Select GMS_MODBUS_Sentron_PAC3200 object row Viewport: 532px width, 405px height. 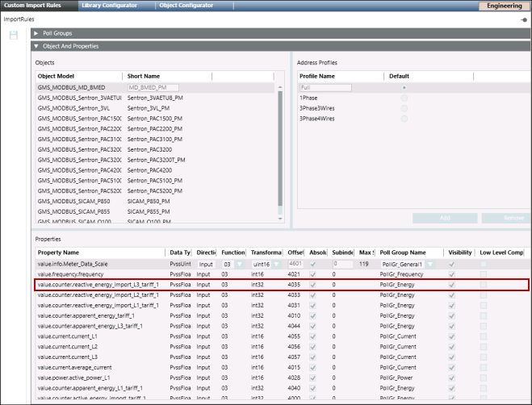point(79,149)
